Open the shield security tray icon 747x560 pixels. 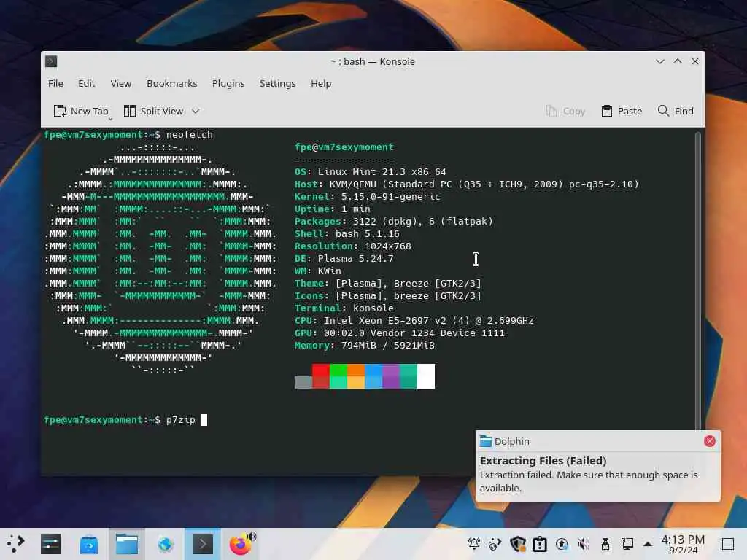click(517, 544)
